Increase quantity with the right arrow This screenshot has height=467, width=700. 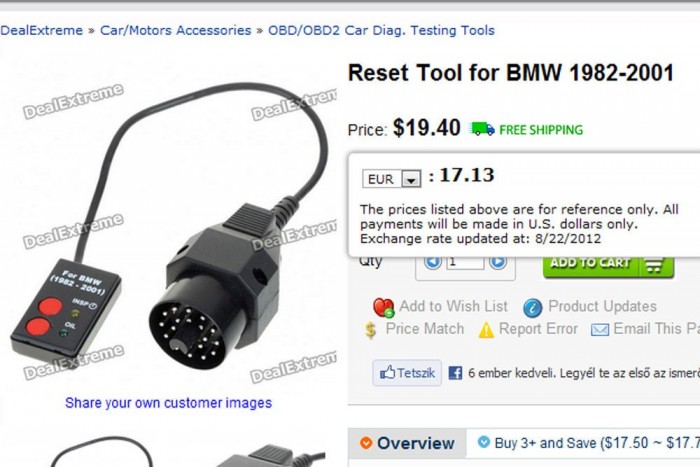(498, 262)
